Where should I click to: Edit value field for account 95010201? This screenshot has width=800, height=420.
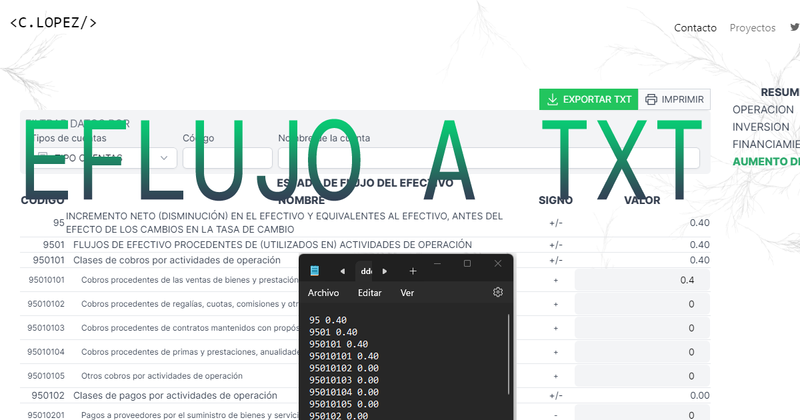point(642,413)
